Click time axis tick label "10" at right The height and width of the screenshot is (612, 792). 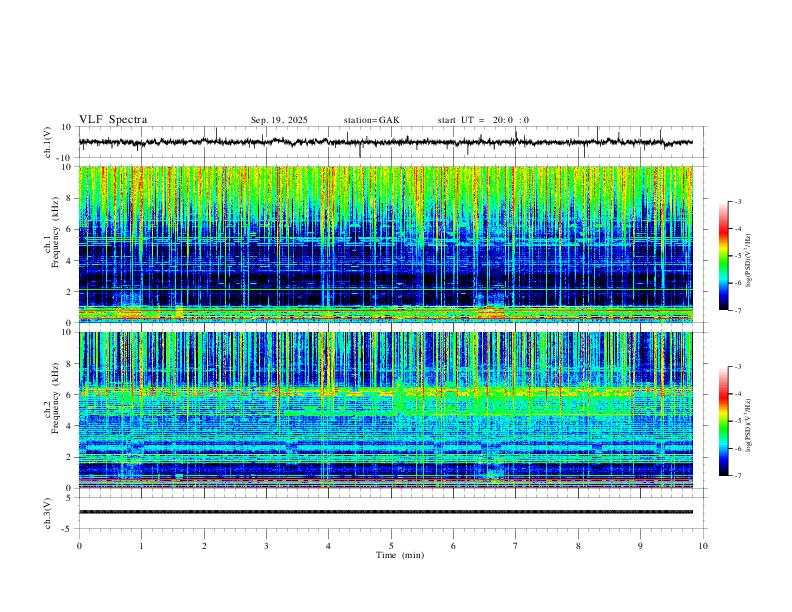click(703, 546)
